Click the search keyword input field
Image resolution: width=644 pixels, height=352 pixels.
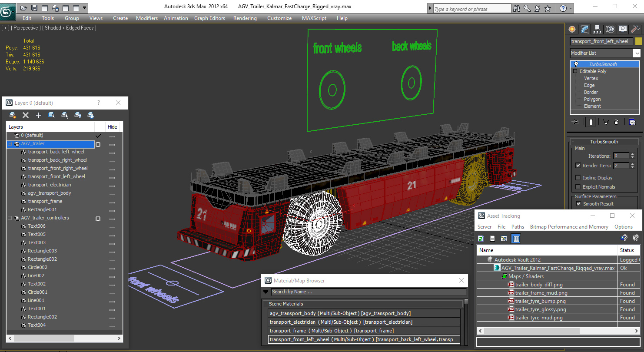pos(472,9)
